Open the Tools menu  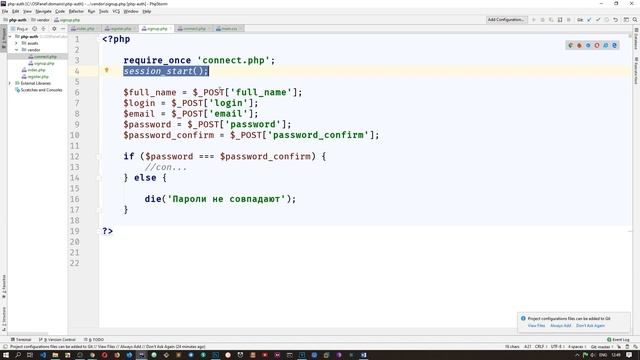pos(104,11)
